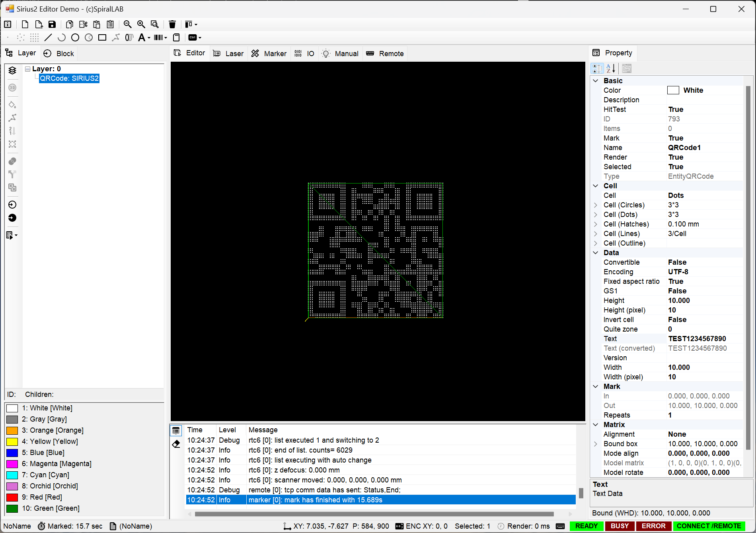
Task: Click the Paste clipboard icon
Action: click(97, 24)
